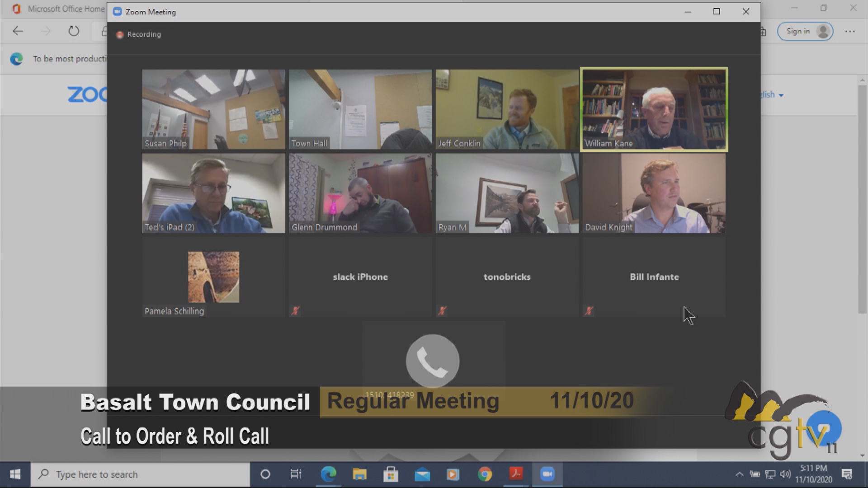The height and width of the screenshot is (488, 868).
Task: Open the Windows Start menu
Action: (x=15, y=474)
